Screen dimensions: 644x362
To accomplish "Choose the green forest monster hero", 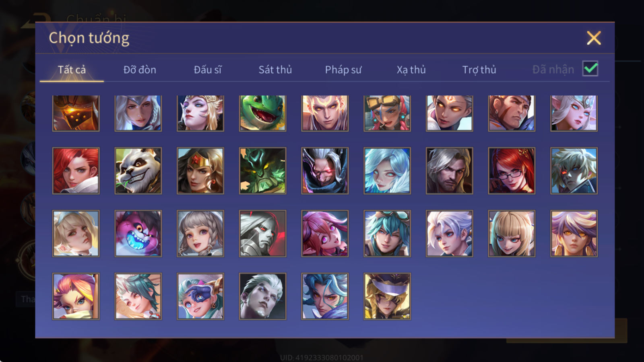I will [x=263, y=171].
